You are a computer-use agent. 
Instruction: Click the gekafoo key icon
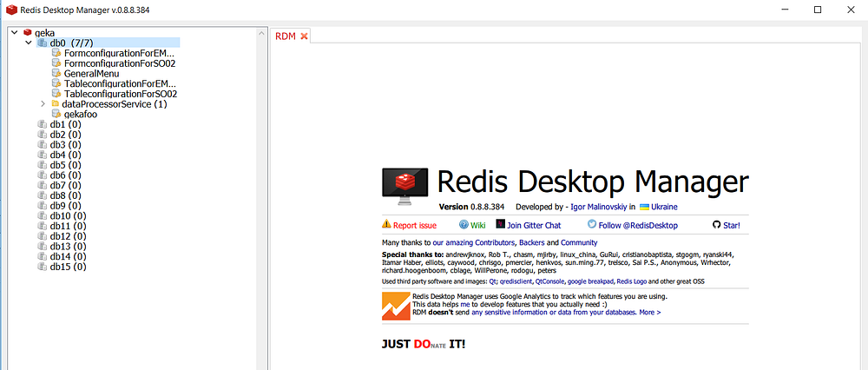click(56, 114)
